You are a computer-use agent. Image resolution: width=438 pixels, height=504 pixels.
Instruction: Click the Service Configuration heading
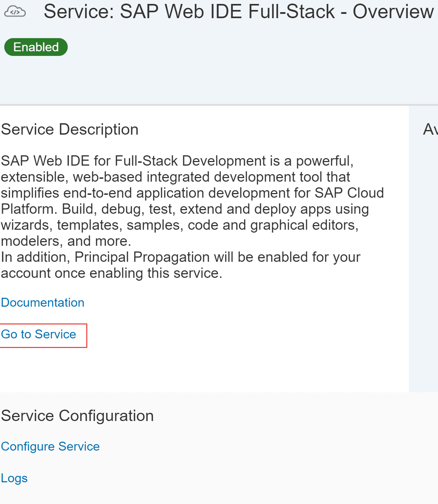point(77,416)
